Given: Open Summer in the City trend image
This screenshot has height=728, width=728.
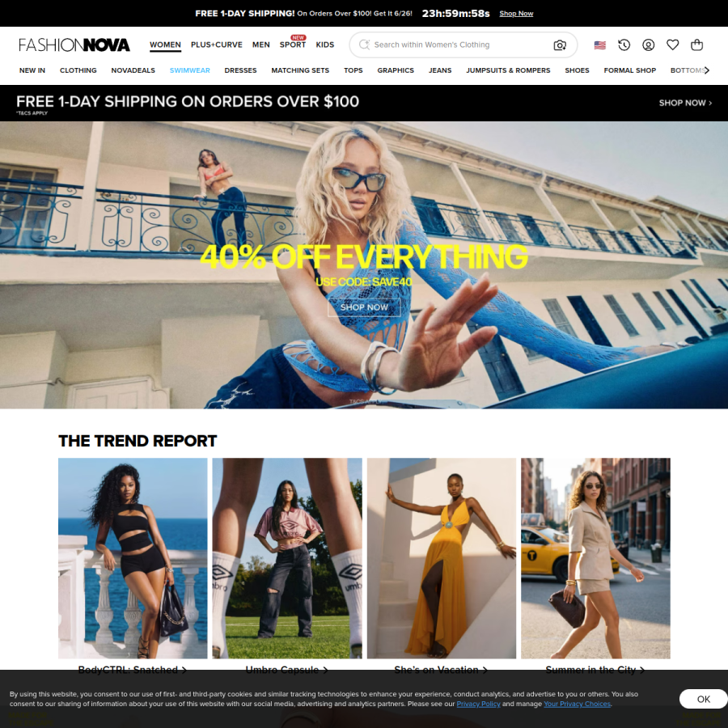Looking at the screenshot, I should point(595,558).
